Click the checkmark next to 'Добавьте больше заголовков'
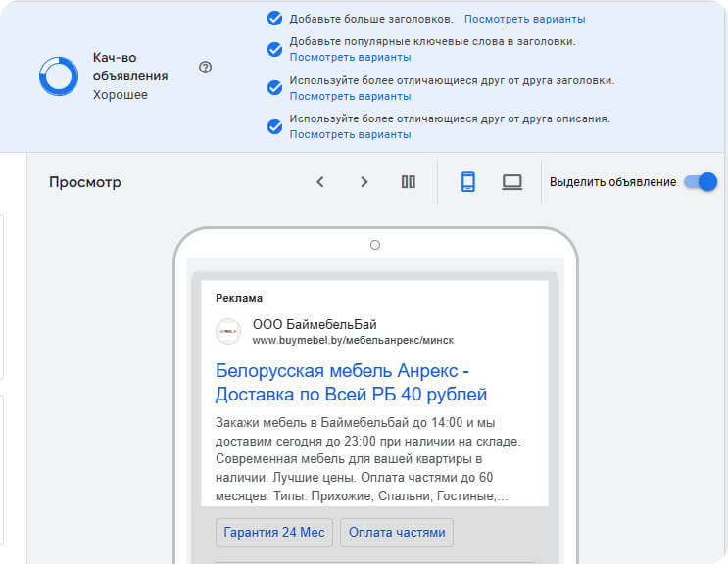Image resolution: width=728 pixels, height=564 pixels. coord(275,19)
